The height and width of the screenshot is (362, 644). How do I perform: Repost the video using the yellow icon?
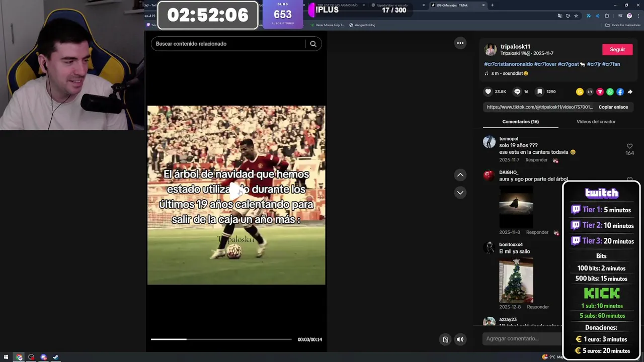click(x=580, y=92)
